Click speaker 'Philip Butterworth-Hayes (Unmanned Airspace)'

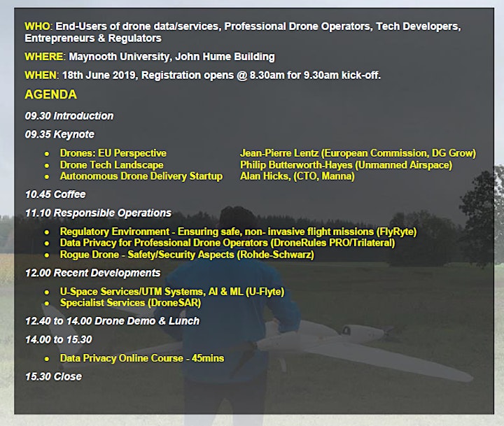click(x=346, y=165)
